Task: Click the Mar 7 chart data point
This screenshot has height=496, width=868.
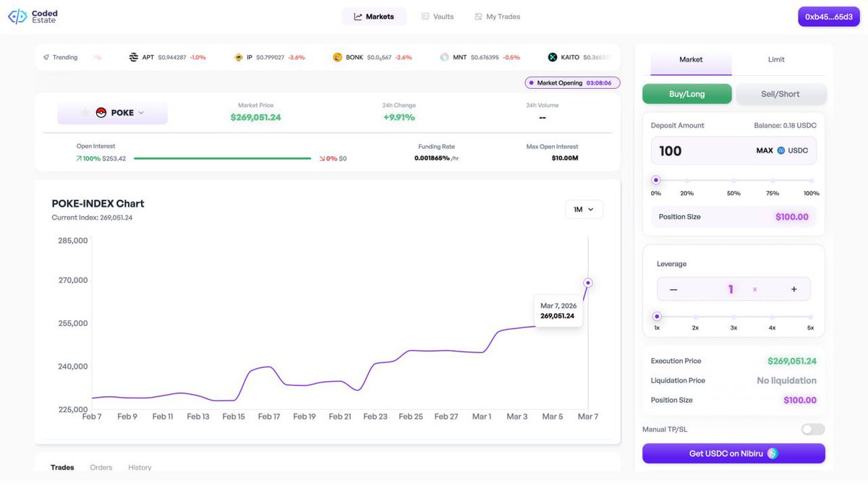Action: tap(588, 283)
